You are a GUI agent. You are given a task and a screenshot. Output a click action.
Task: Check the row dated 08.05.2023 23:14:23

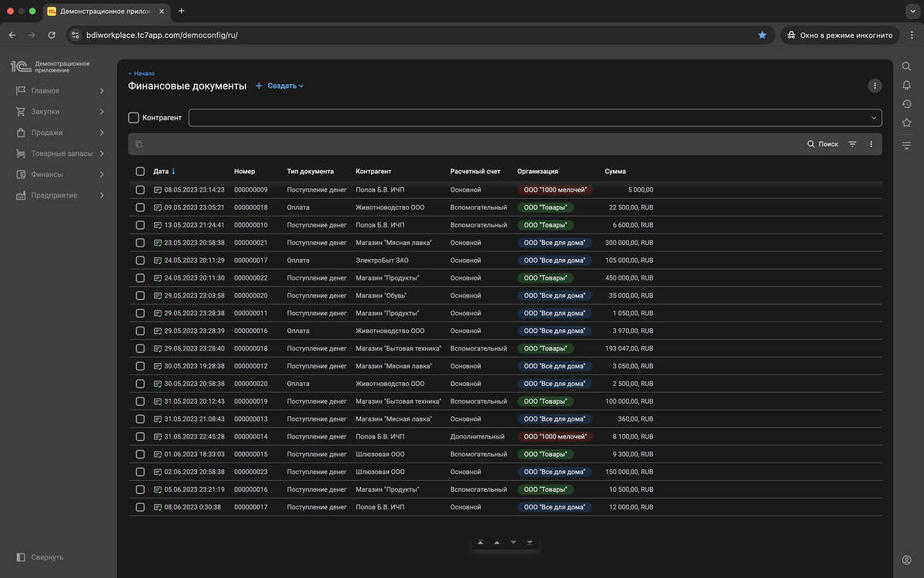[140, 190]
